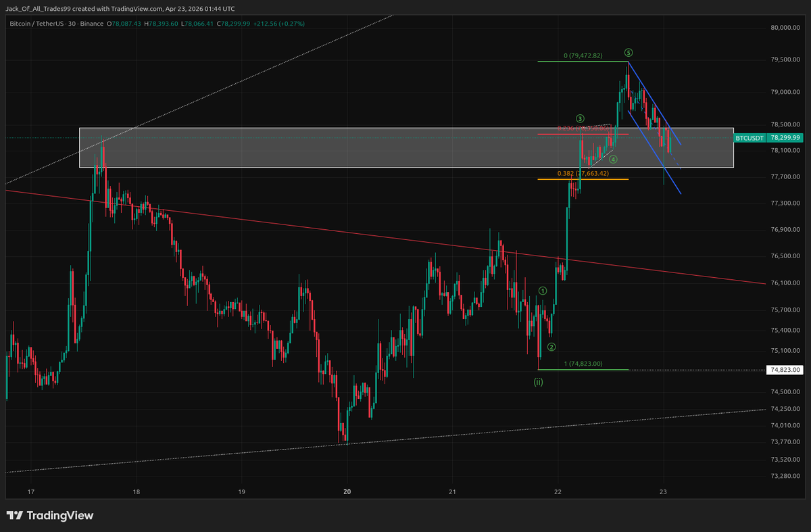The height and width of the screenshot is (532, 811).
Task: Click the 79,500.00 price axis label
Action: [x=785, y=60]
